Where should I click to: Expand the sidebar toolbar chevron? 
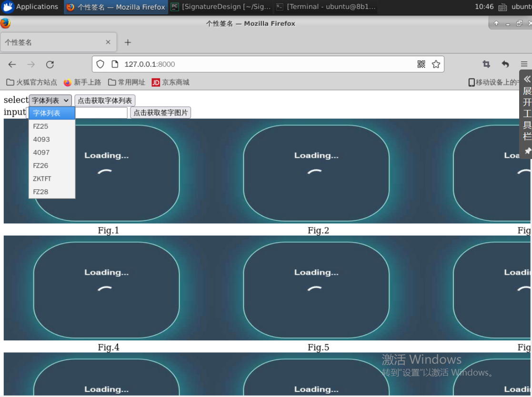coord(527,79)
